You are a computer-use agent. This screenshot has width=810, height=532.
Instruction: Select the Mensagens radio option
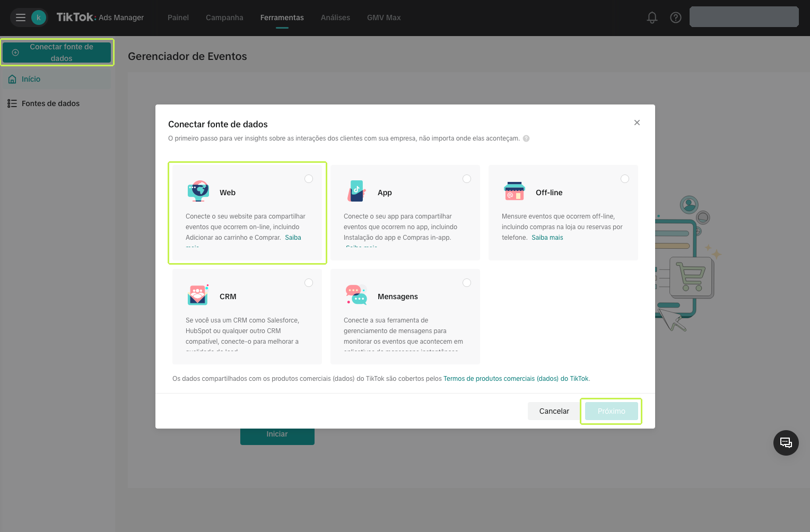click(x=467, y=283)
